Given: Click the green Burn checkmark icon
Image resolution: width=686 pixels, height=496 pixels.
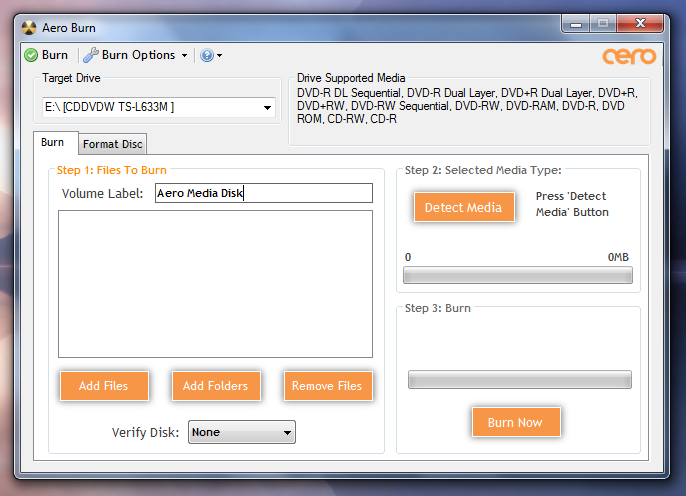Looking at the screenshot, I should coord(31,55).
